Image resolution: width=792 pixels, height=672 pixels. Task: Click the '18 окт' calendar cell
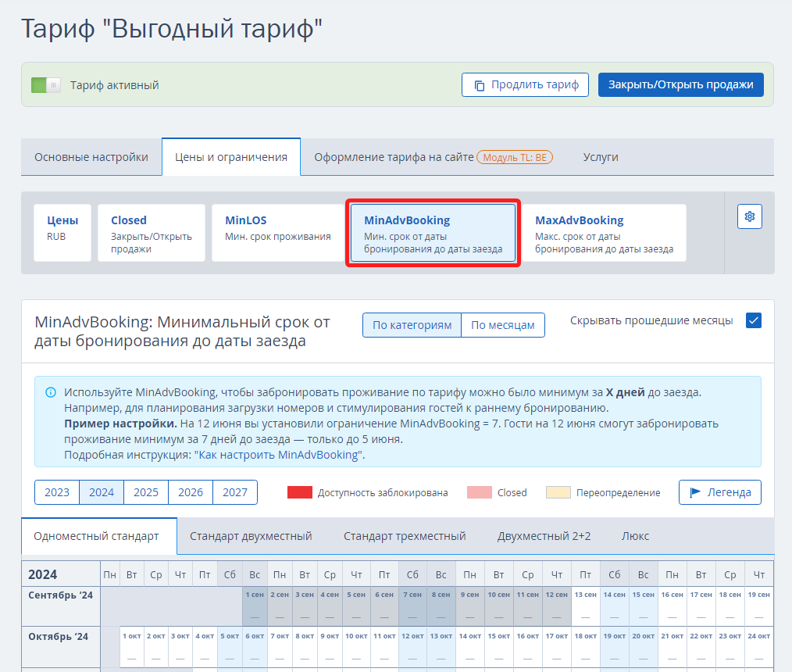pyautogui.click(x=586, y=647)
